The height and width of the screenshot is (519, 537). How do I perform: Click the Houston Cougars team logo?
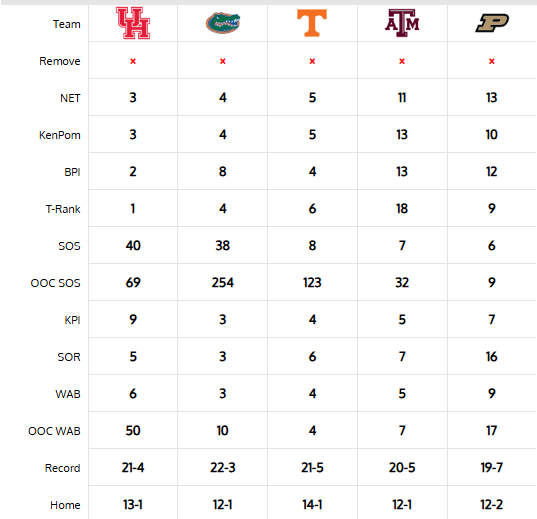click(x=133, y=23)
